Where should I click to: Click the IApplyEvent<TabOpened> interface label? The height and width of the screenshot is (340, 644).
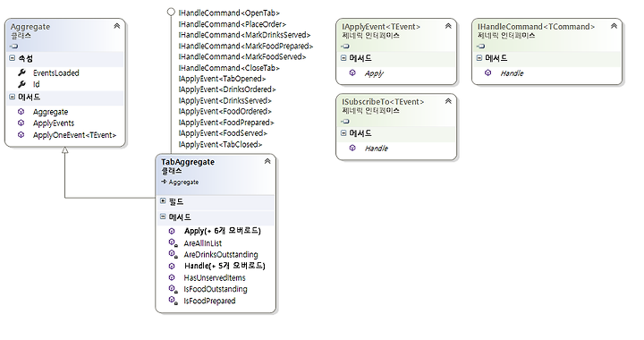pos(222,79)
